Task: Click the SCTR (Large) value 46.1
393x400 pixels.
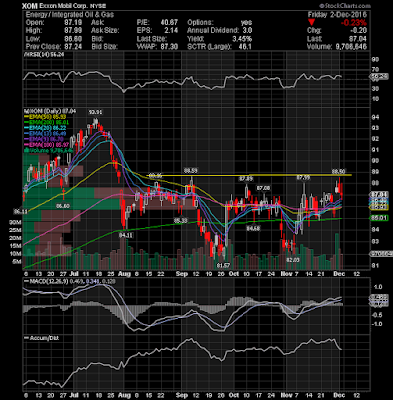Action: click(x=245, y=47)
